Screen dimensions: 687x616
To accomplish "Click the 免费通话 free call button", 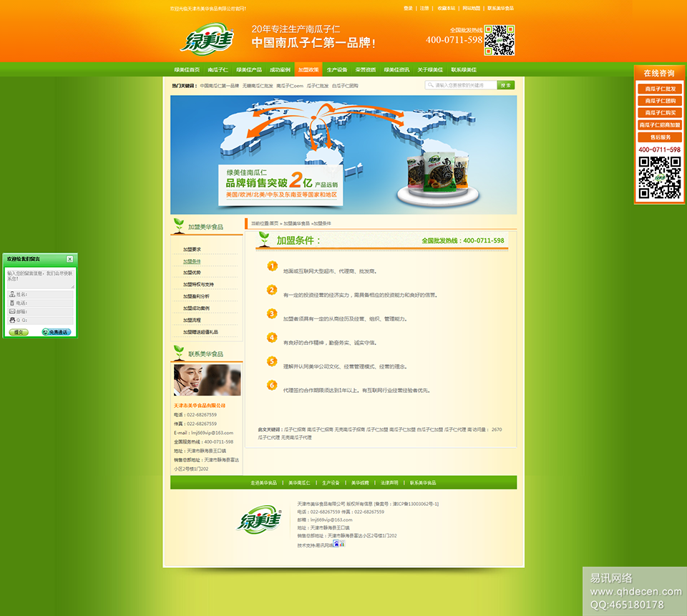I will pos(56,332).
